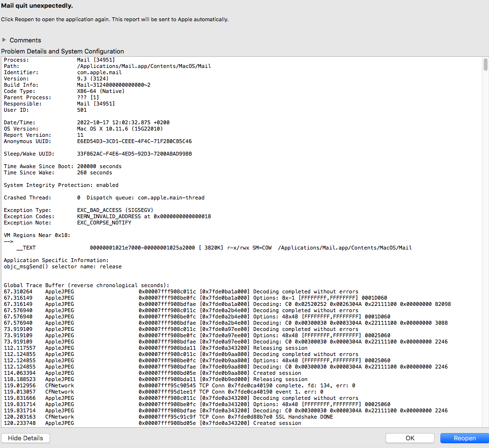Click exception type 'EXC_BAD_ACCESS (SIGSEGV)'
This screenshot has height=448, width=489.
pyautogui.click(x=115, y=210)
